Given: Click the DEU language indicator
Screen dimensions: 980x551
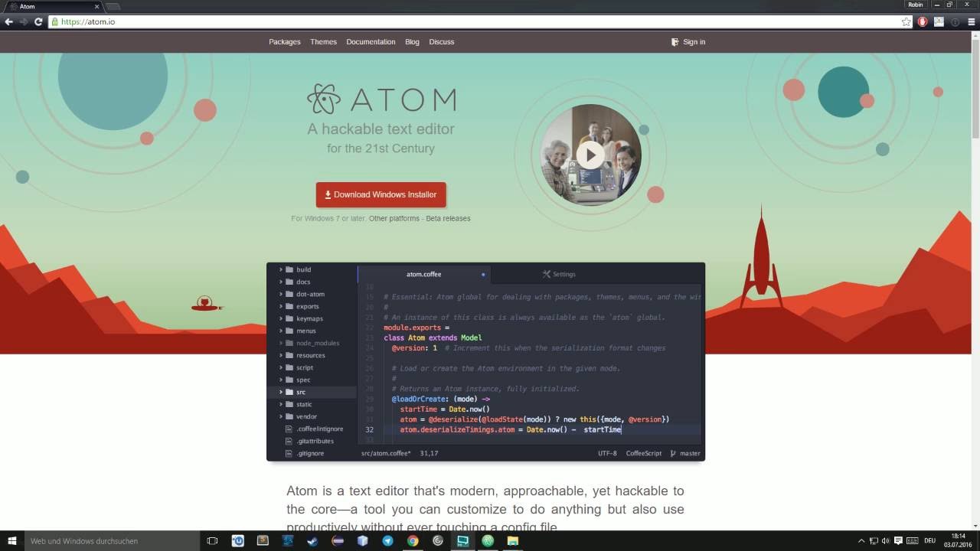Looking at the screenshot, I should [929, 541].
